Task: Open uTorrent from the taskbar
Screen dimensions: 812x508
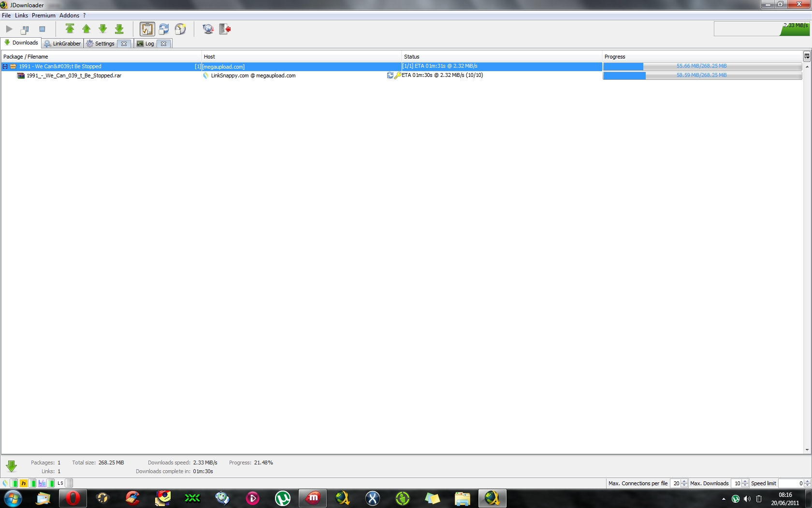Action: click(x=283, y=498)
